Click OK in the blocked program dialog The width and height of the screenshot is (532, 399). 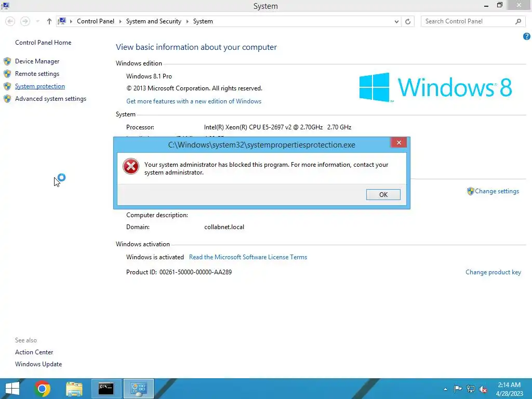tap(383, 194)
